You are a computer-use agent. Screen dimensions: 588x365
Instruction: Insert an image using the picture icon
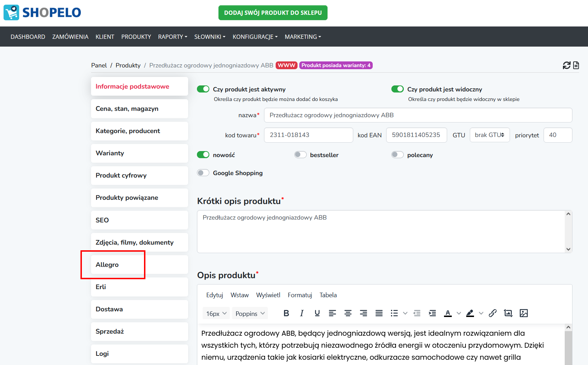pyautogui.click(x=524, y=313)
